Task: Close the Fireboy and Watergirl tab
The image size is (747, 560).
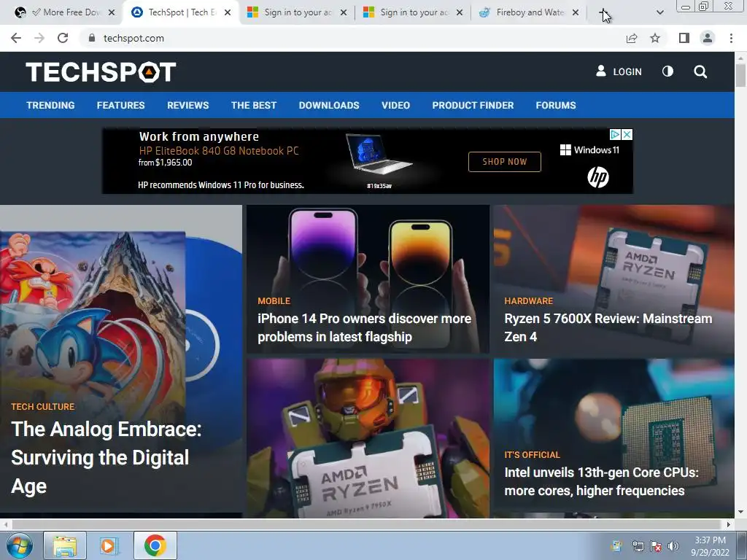Action: [x=576, y=12]
